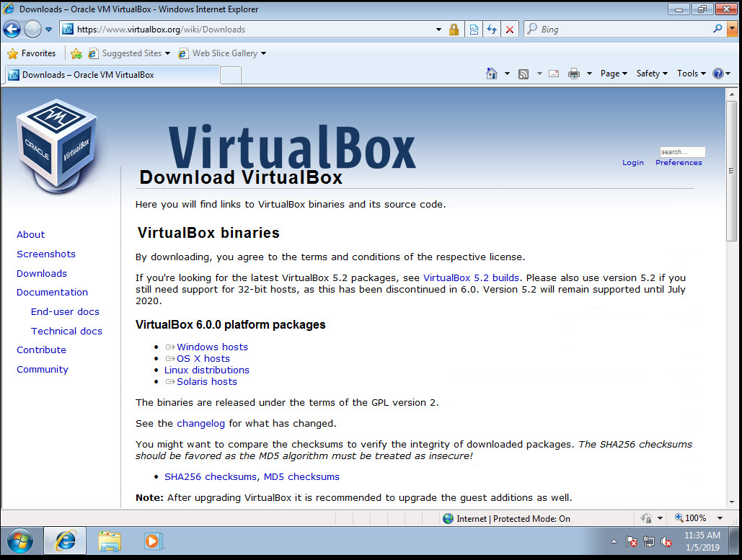Click the page vertical scrollbar thumb
742x560 pixels.
732,171
